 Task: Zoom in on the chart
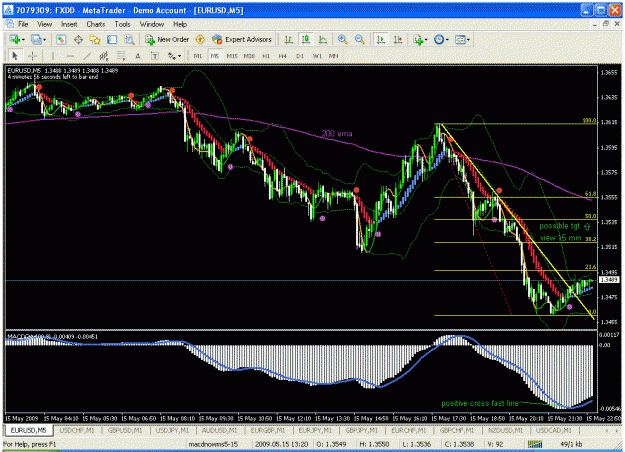point(342,39)
